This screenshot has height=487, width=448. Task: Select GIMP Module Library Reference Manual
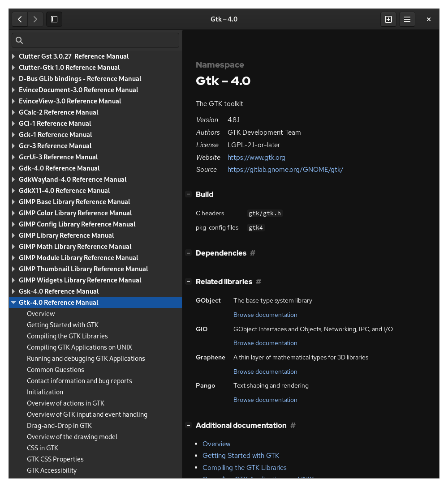[x=95, y=257]
